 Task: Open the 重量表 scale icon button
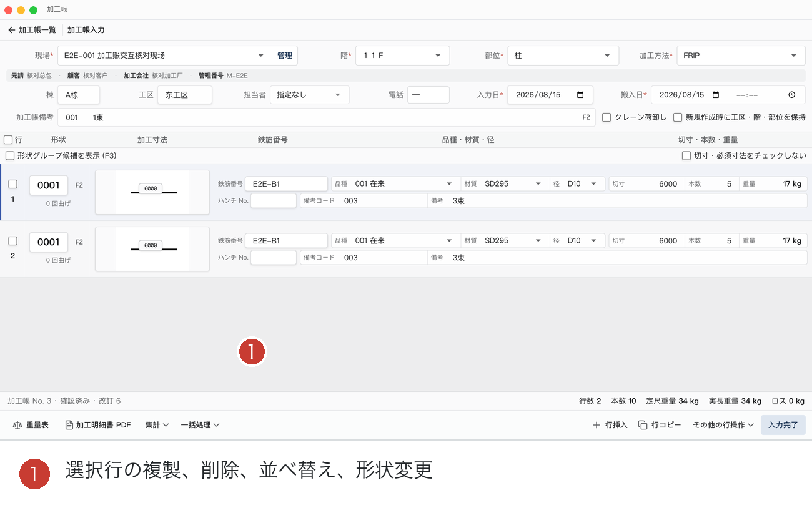(x=31, y=425)
